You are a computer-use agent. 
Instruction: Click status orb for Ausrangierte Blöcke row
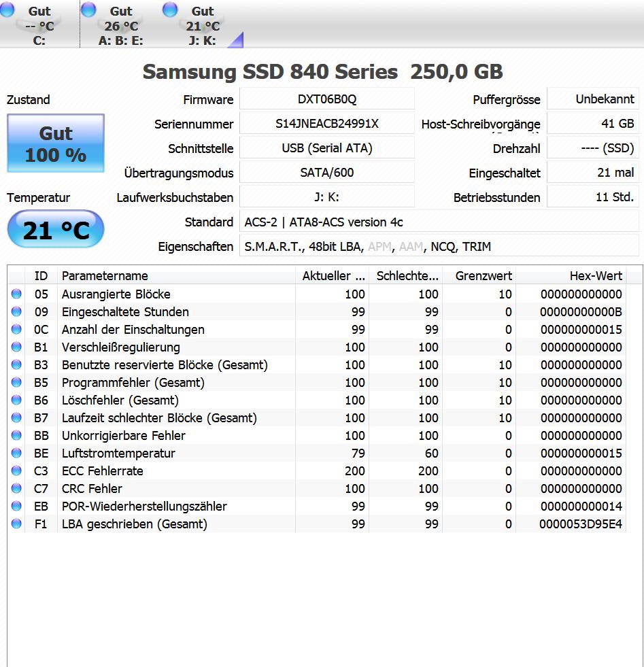(16, 294)
